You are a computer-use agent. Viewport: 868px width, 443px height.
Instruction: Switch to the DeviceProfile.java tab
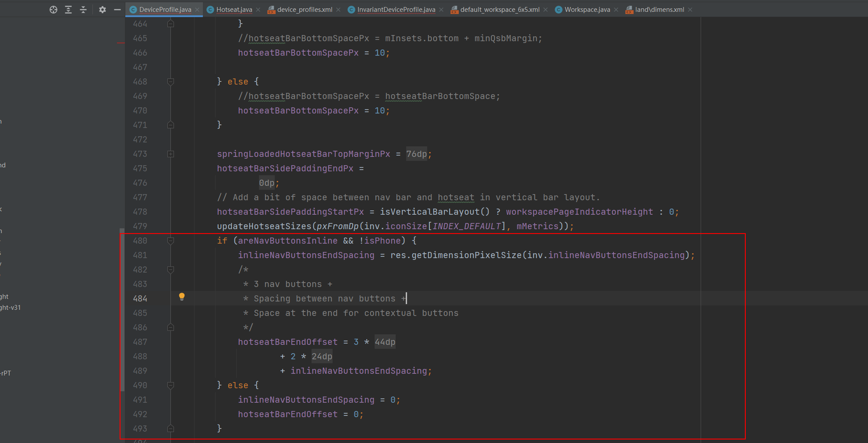click(x=165, y=10)
